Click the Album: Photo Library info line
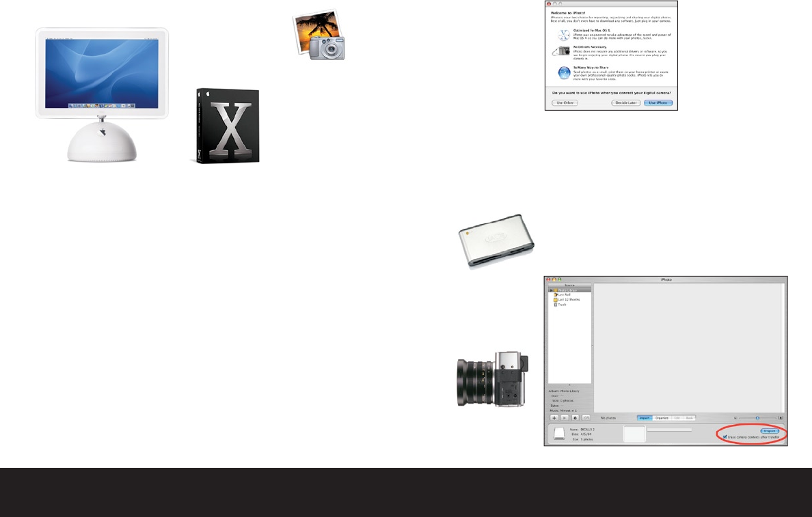Viewport: 812px width, 517px height. tap(564, 391)
